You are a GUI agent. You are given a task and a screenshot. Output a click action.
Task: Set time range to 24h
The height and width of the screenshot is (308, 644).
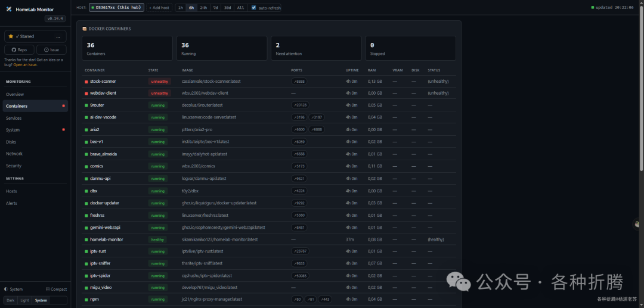(203, 7)
